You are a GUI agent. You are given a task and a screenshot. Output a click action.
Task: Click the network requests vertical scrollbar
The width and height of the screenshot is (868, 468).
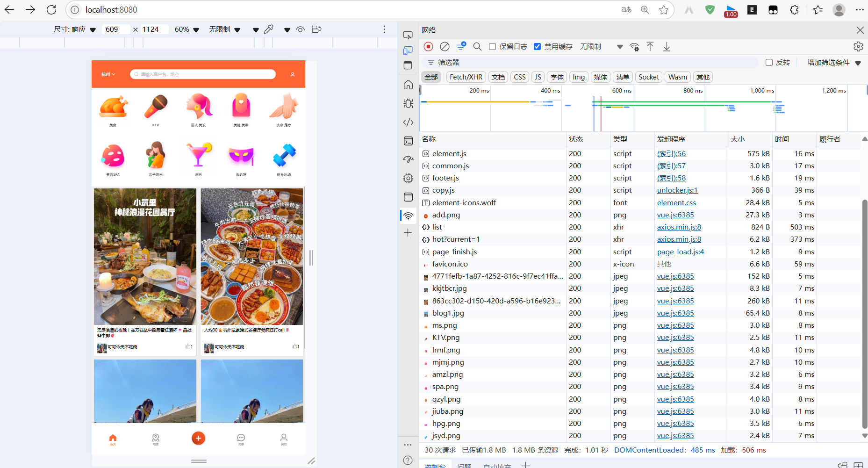coord(864,313)
